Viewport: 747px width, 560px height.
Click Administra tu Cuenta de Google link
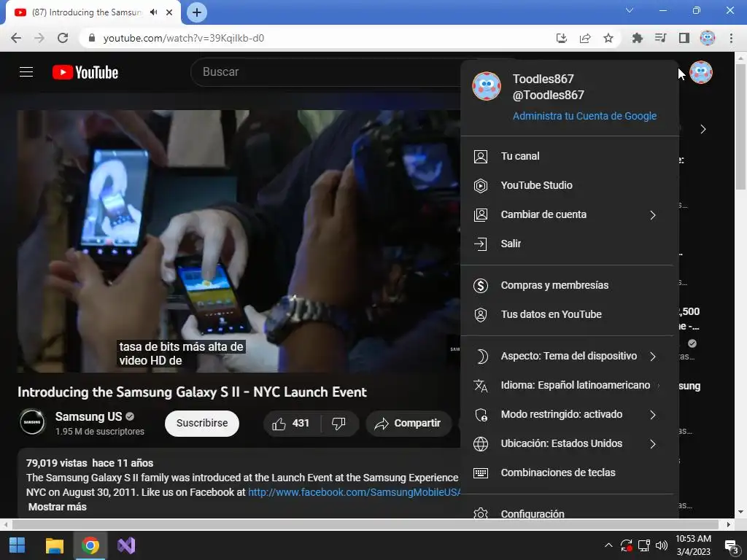point(584,116)
